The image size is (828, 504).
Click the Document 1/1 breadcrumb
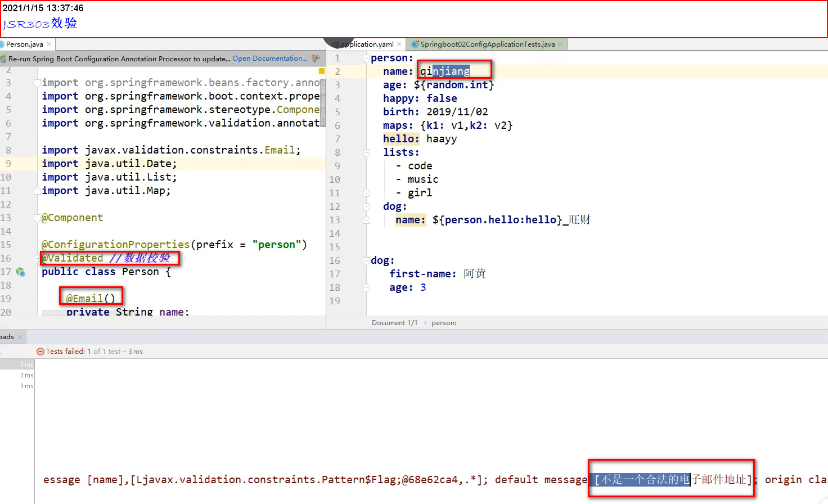[394, 323]
